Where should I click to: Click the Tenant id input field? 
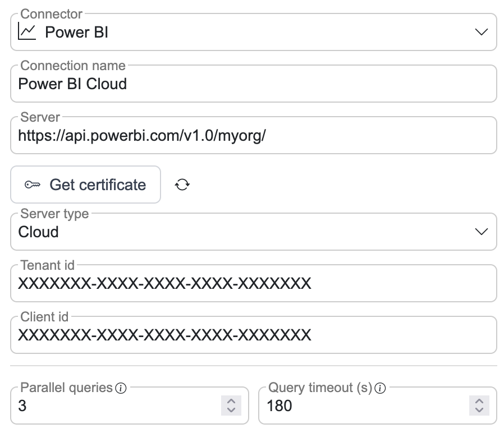(x=253, y=284)
